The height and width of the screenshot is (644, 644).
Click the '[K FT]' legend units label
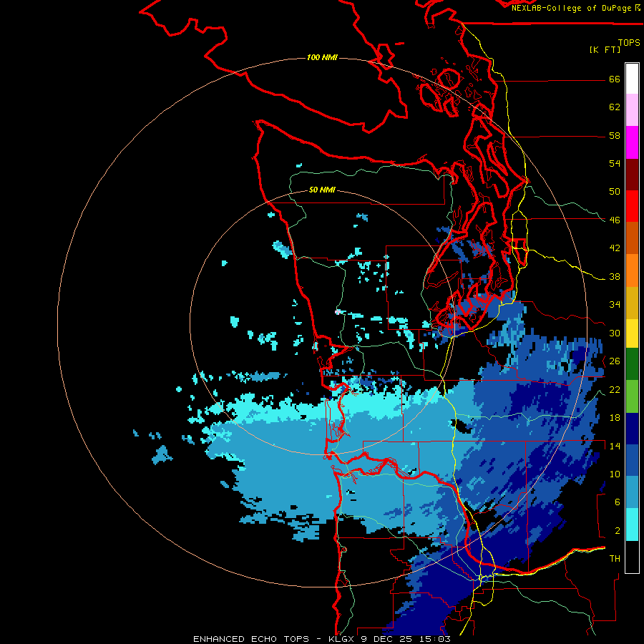605,49
